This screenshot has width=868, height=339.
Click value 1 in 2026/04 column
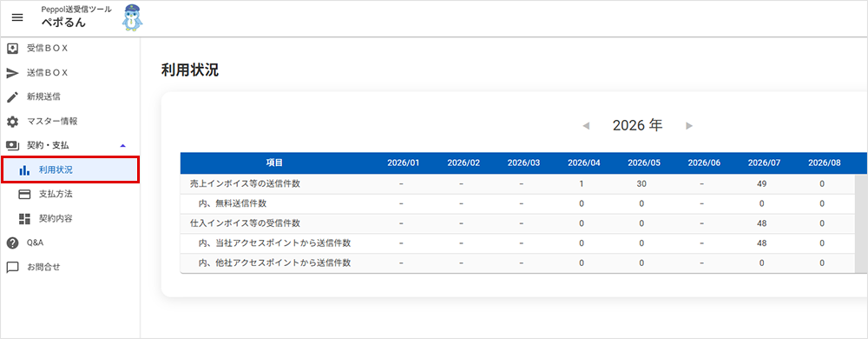pos(582,184)
